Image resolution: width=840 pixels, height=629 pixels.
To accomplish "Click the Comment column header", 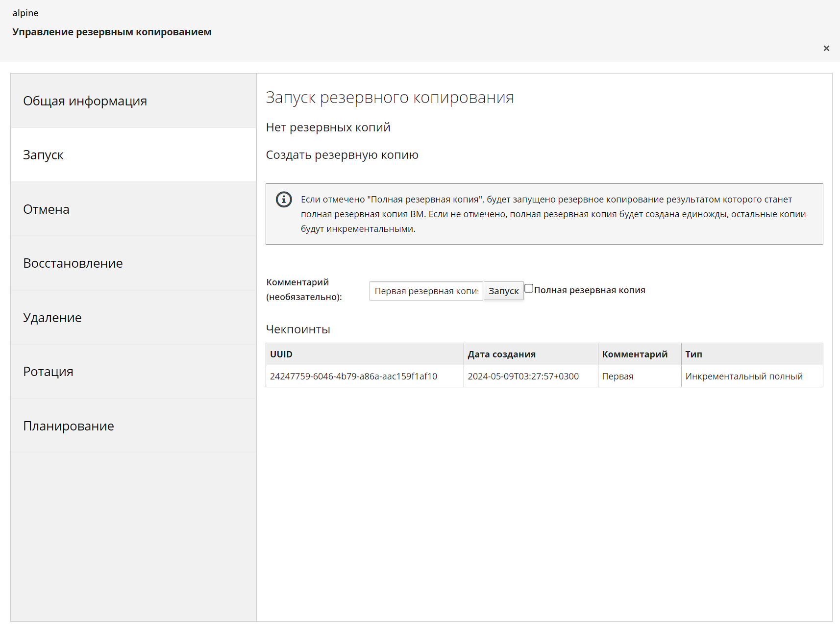I will [635, 354].
